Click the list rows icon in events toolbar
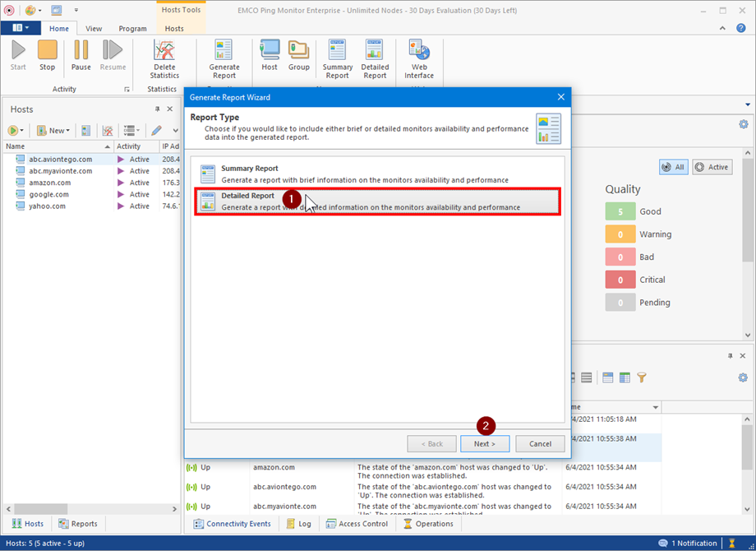The width and height of the screenshot is (756, 551). coord(586,377)
